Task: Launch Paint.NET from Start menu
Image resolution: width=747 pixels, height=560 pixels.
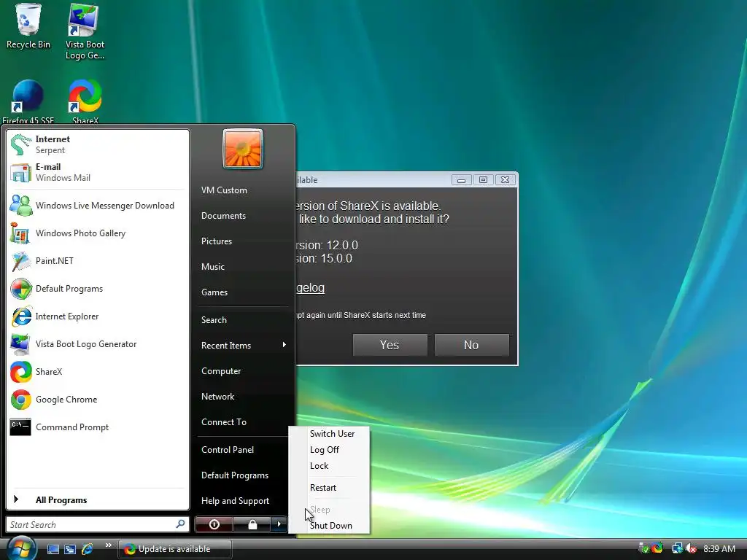Action: 98,261
